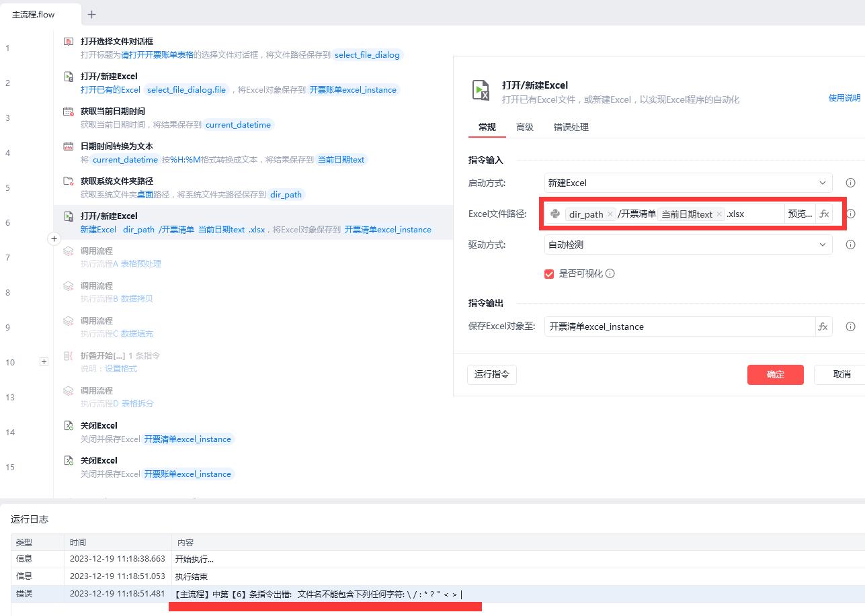Click the info icon next to 启动方式
Viewport: 865px width, 616px height.
coord(850,183)
